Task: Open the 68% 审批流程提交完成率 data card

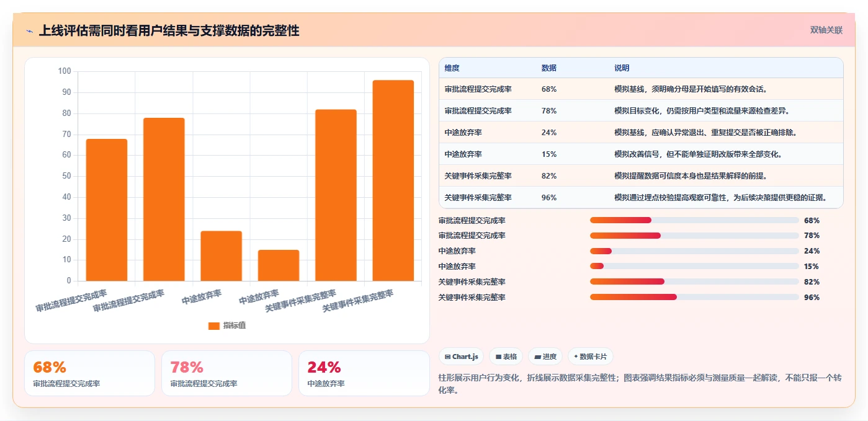Action: tap(90, 373)
